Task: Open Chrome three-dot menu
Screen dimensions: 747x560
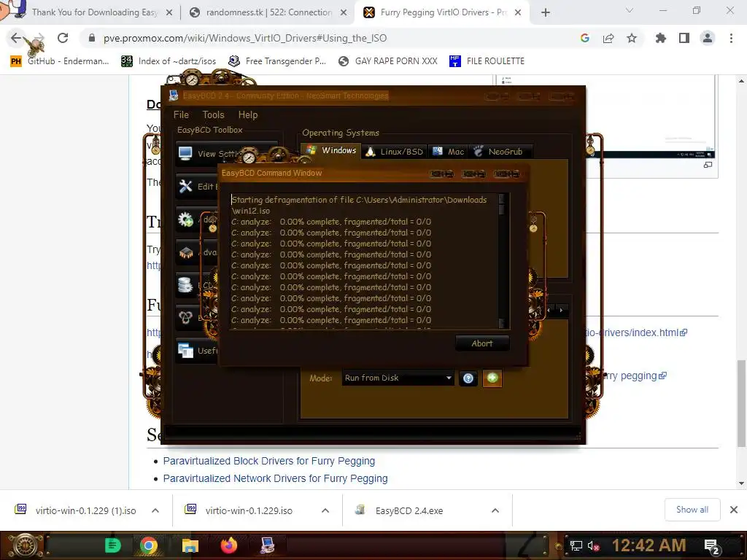Action: pos(731,38)
